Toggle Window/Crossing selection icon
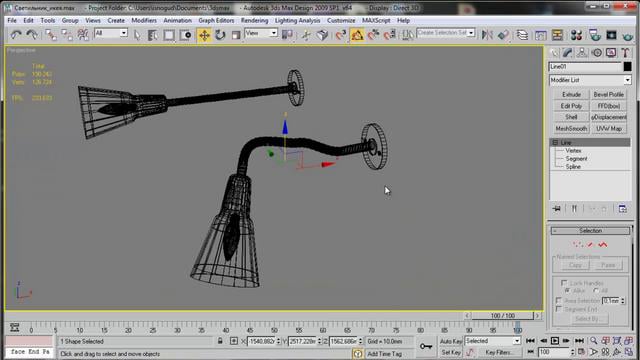640x360 pixels. coord(185,35)
